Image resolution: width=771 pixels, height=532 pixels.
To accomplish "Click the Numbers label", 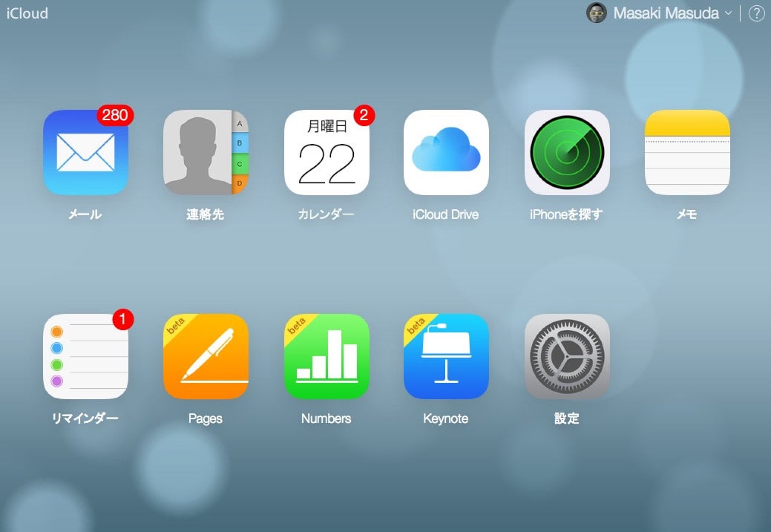I will click(326, 418).
